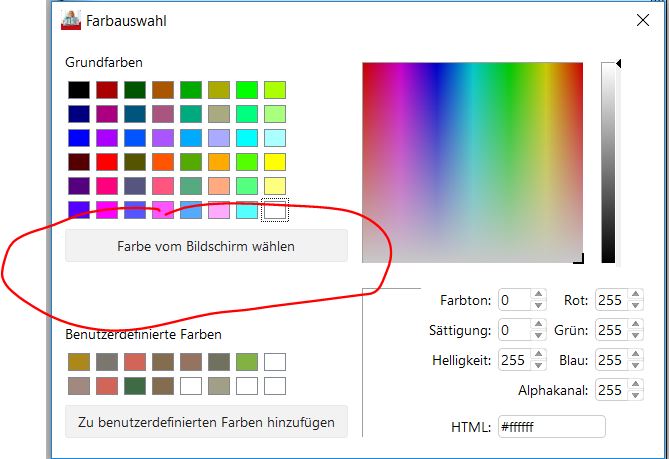Screen dimensions: 669x459
Task: Select the orange basic color swatch
Action: tap(219, 162)
